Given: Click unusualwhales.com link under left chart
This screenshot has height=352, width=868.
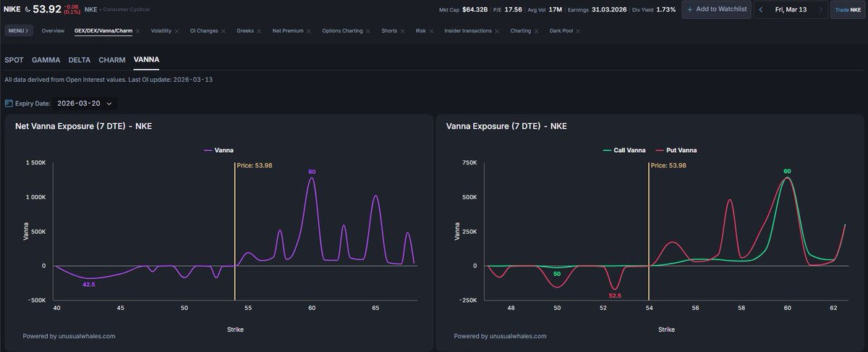Looking at the screenshot, I should pos(87,336).
